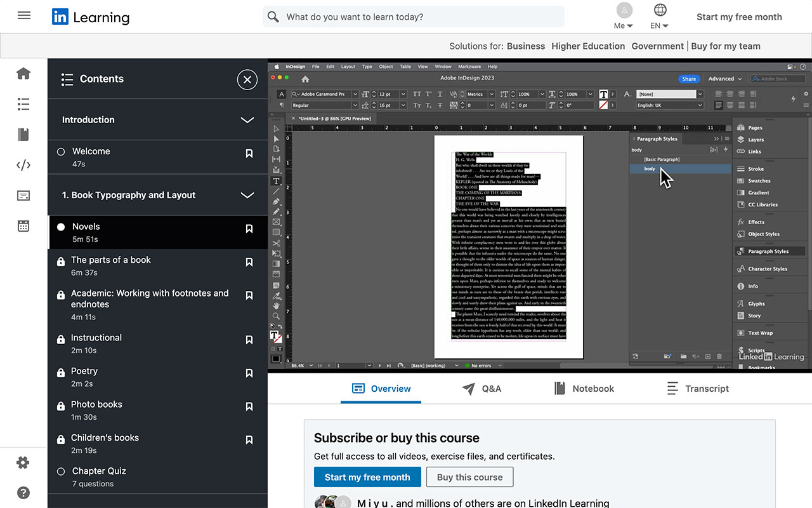The width and height of the screenshot is (812, 508).
Task: Click the help question mark icon
Action: click(23, 493)
